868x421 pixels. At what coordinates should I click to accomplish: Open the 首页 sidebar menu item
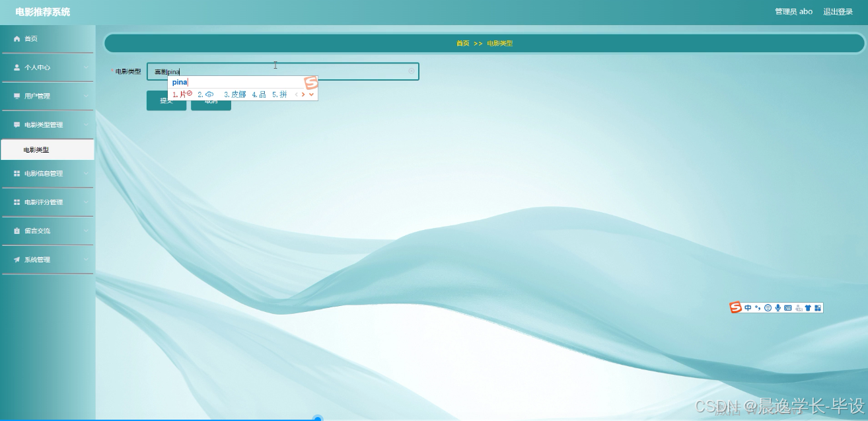click(x=47, y=39)
